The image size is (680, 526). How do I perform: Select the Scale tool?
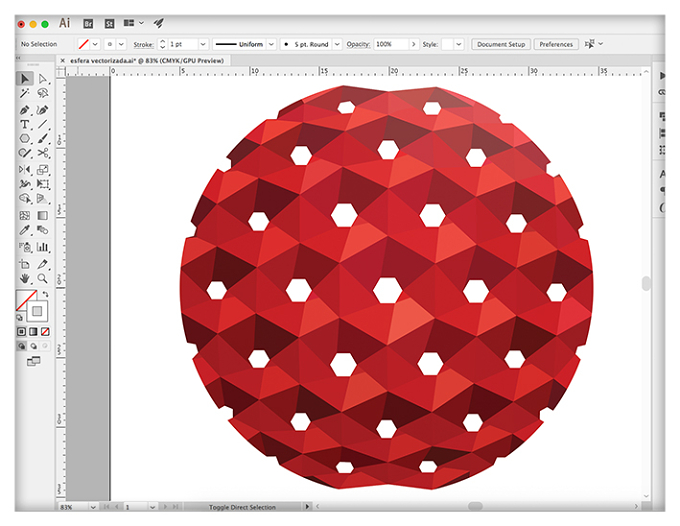coord(42,170)
